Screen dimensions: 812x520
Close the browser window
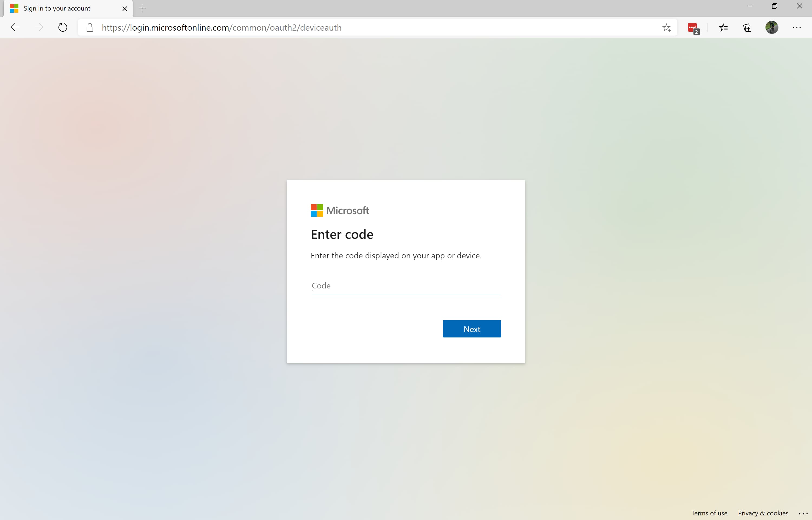tap(799, 6)
